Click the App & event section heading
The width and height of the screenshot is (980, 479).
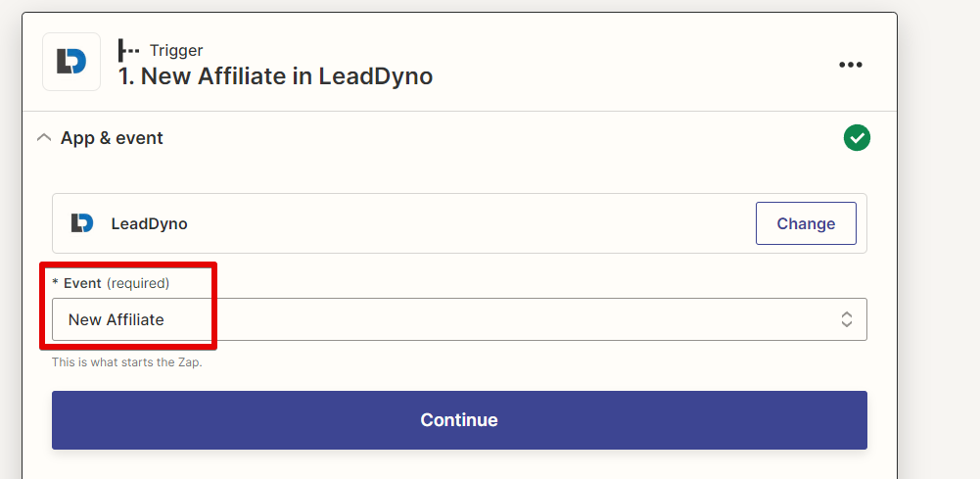coord(112,137)
